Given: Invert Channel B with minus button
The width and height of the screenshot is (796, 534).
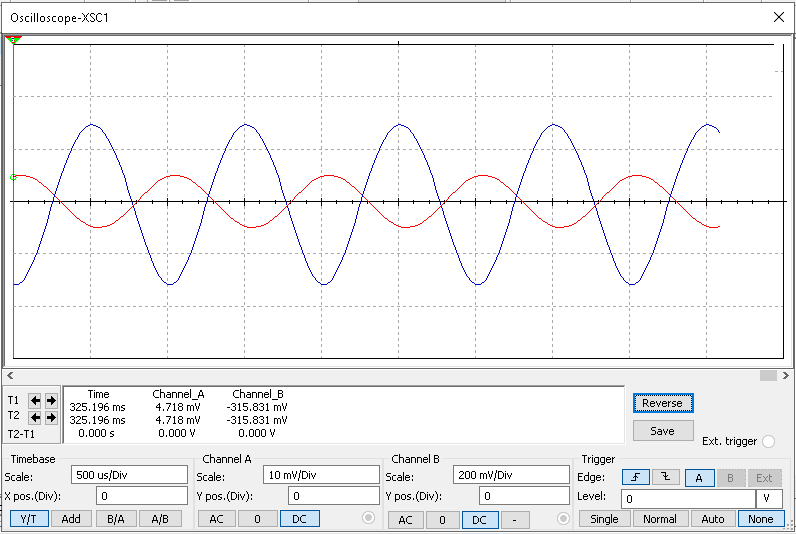Looking at the screenshot, I should (x=515, y=520).
